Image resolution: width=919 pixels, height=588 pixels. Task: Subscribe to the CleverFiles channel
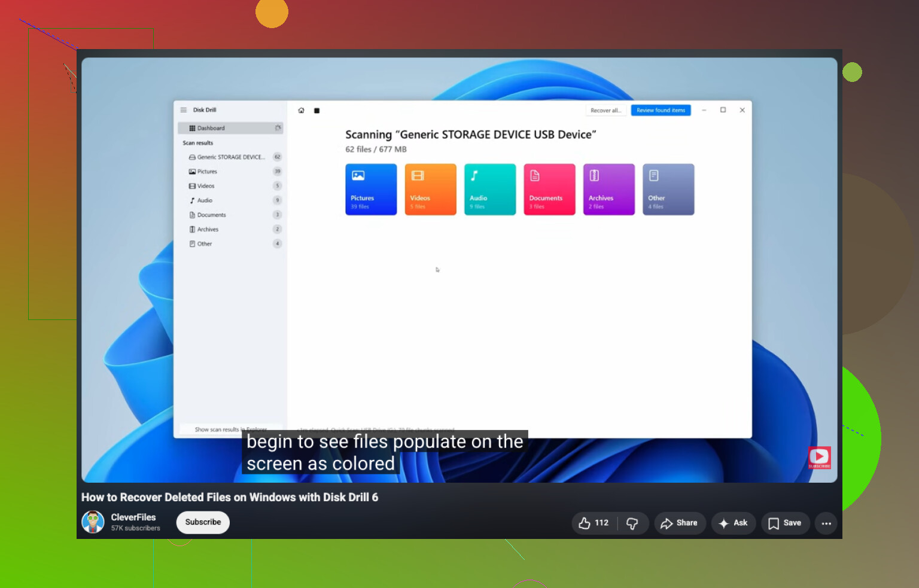(x=203, y=522)
